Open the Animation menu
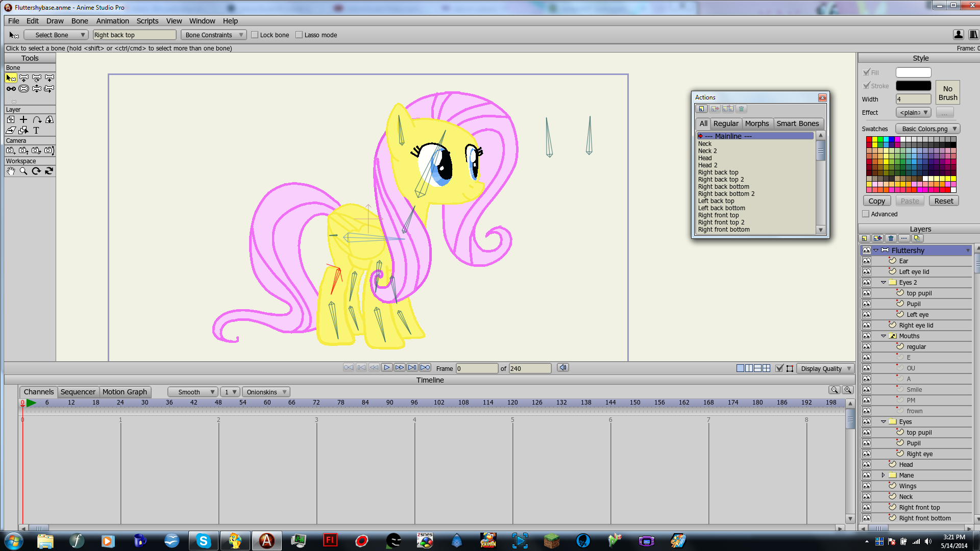This screenshot has height=551, width=980. [112, 21]
